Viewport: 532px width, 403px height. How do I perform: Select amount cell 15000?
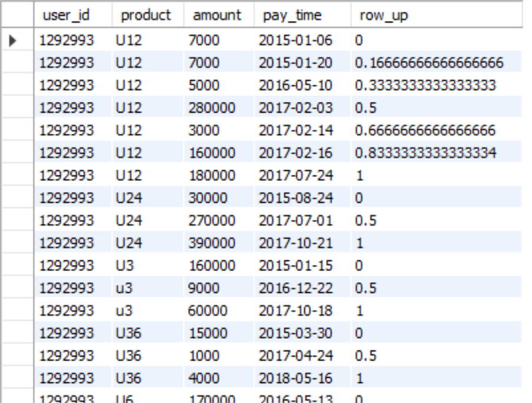point(218,333)
